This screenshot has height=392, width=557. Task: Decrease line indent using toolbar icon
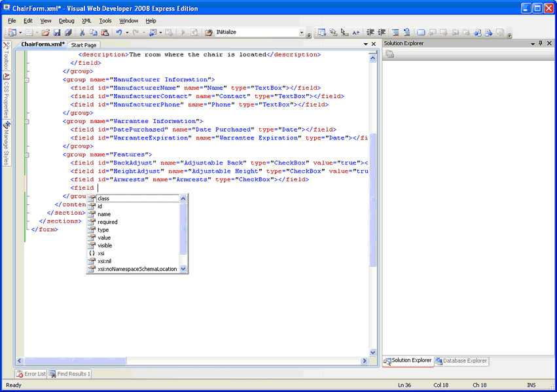pos(370,32)
